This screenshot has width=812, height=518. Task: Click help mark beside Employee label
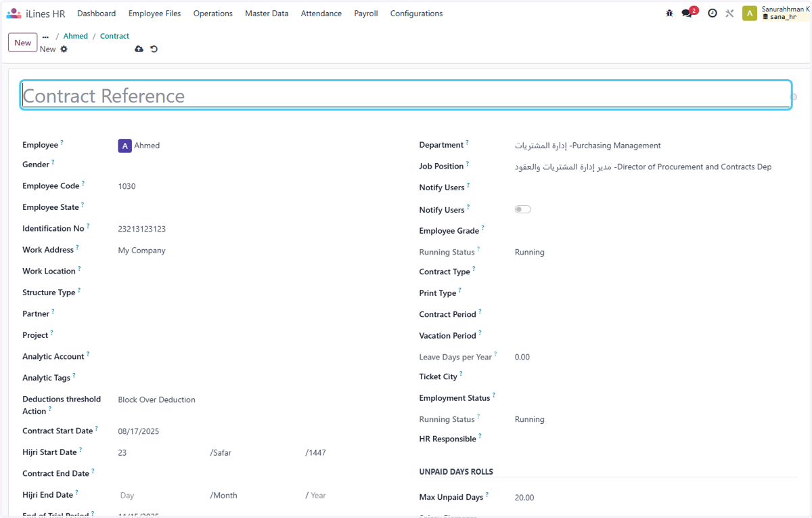coord(62,142)
